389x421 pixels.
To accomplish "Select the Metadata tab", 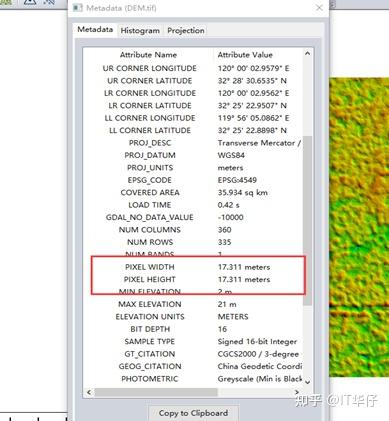I will point(95,29).
